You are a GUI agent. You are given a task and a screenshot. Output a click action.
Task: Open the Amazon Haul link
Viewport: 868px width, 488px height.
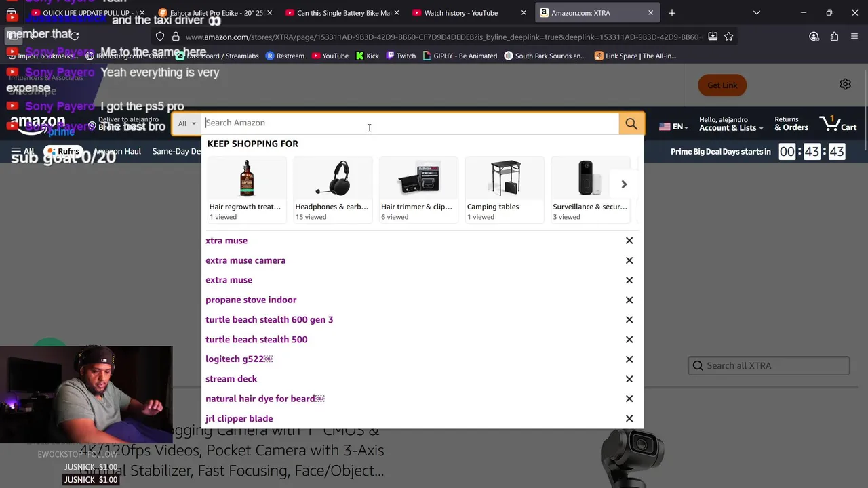(117, 152)
